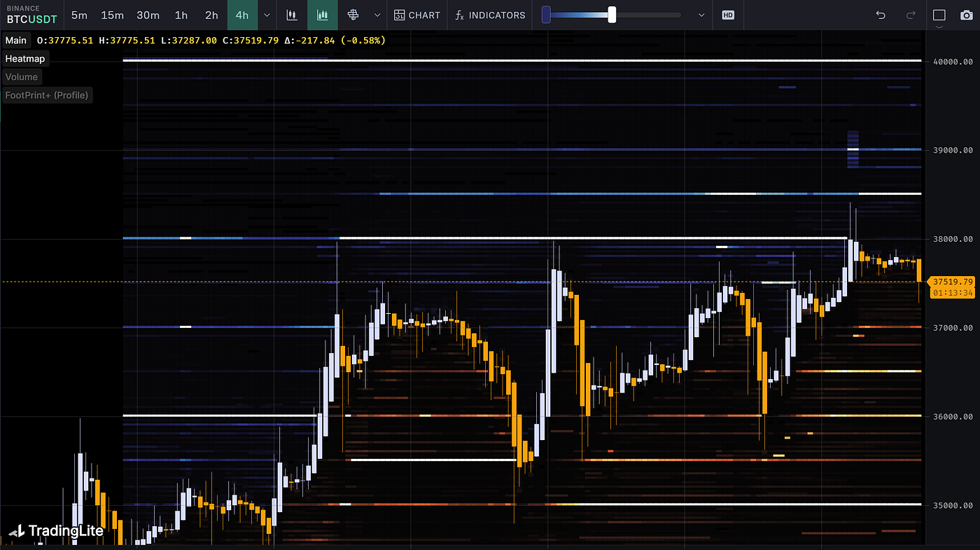
Task: Select the plain candlestick chart type icon
Action: click(292, 15)
